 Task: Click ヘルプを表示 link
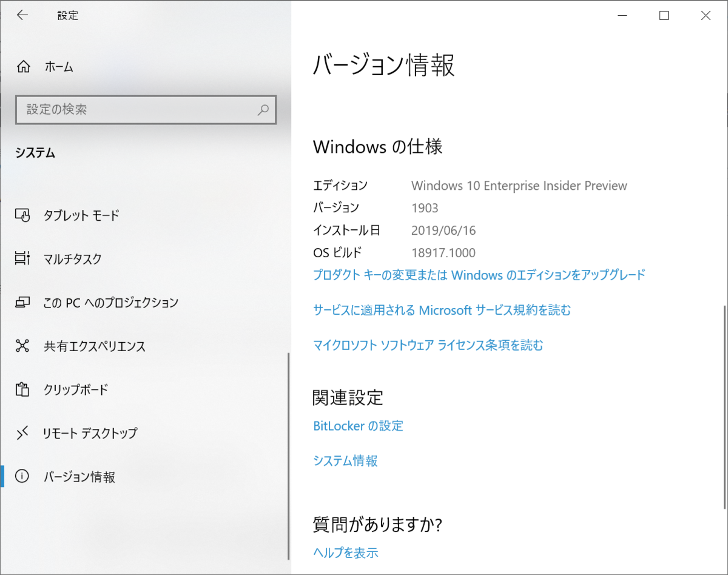345,553
